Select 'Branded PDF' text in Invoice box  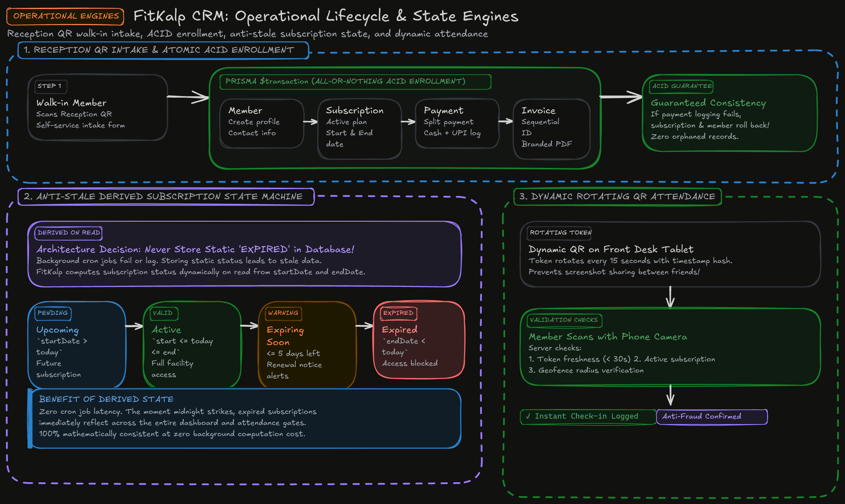[547, 144]
